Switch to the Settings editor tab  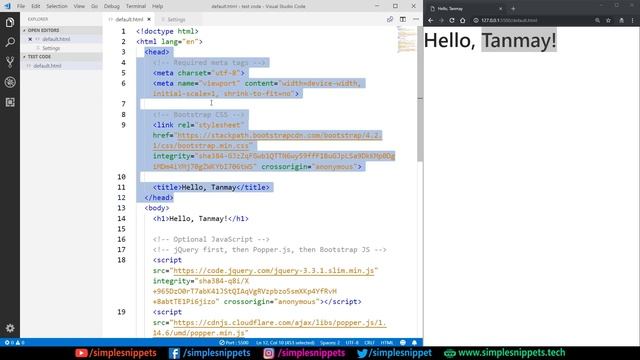[x=176, y=19]
